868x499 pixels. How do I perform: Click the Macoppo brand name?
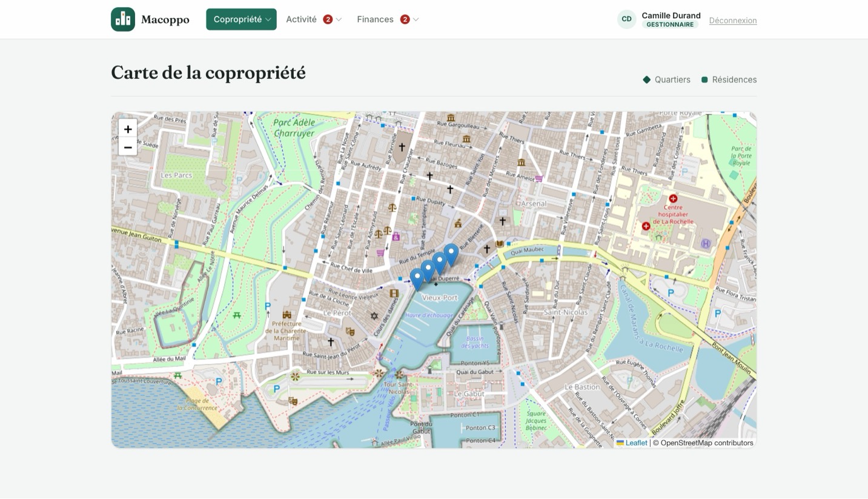(165, 19)
